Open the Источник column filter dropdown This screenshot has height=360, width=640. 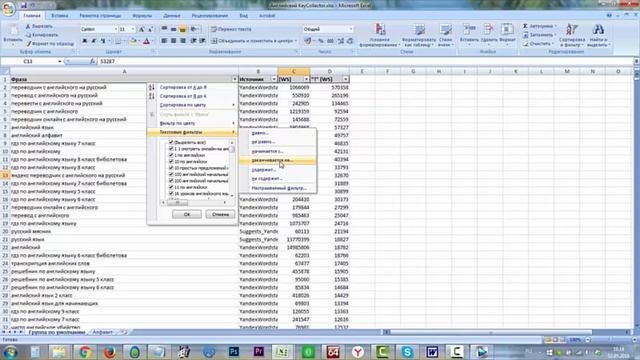pos(274,79)
